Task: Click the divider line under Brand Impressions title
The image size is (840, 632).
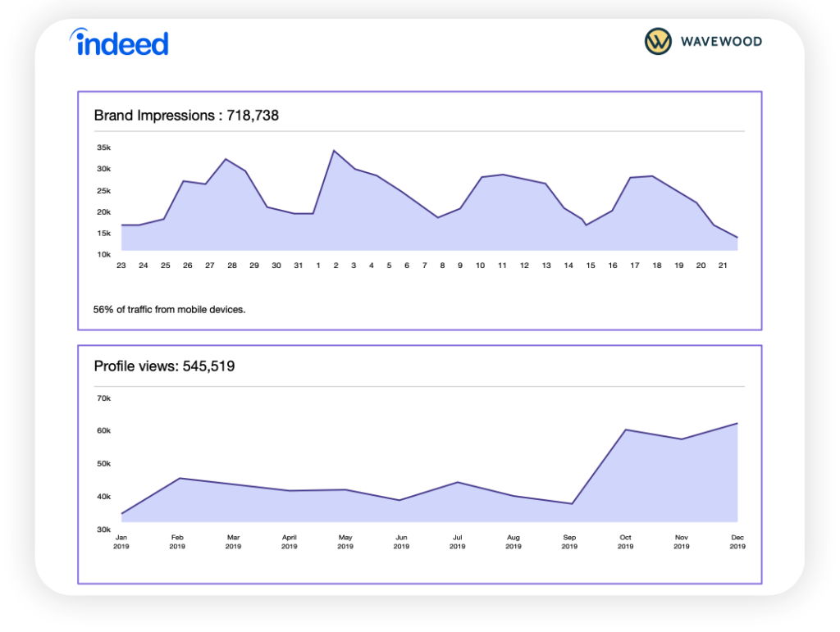Action: point(419,131)
